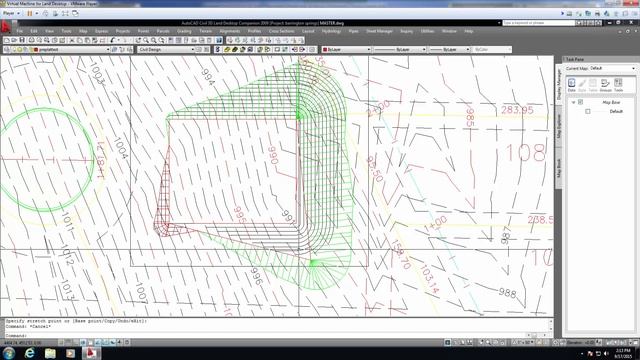Click the Command line input area

point(265,336)
